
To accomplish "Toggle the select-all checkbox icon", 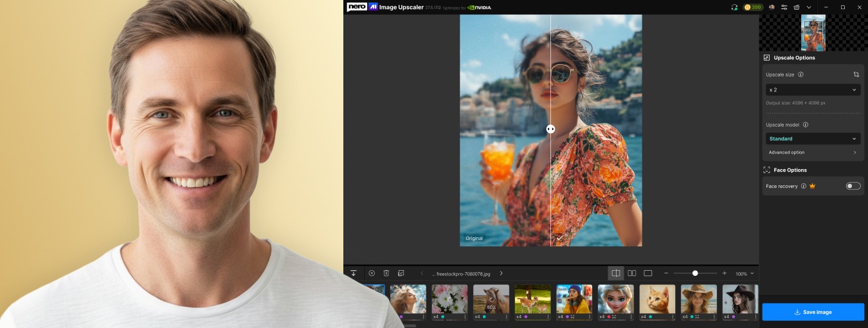I will coord(401,273).
